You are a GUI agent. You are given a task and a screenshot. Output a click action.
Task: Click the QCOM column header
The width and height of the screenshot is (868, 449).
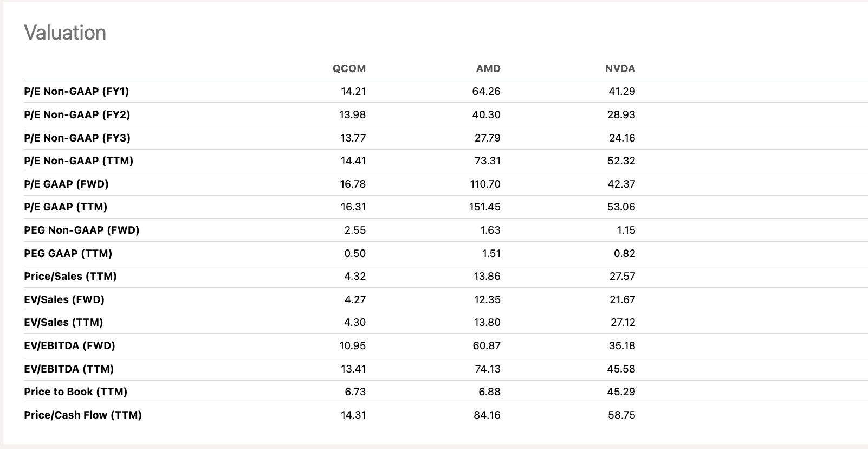point(349,69)
